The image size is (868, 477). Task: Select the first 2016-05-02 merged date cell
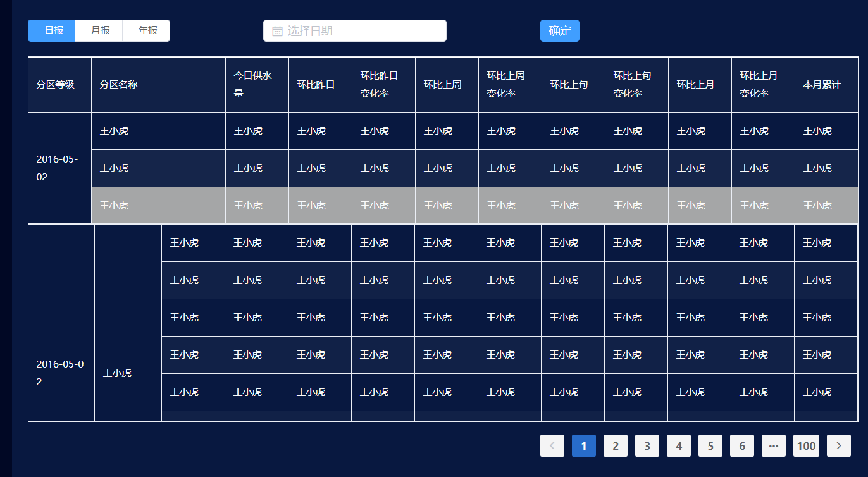[x=60, y=168]
